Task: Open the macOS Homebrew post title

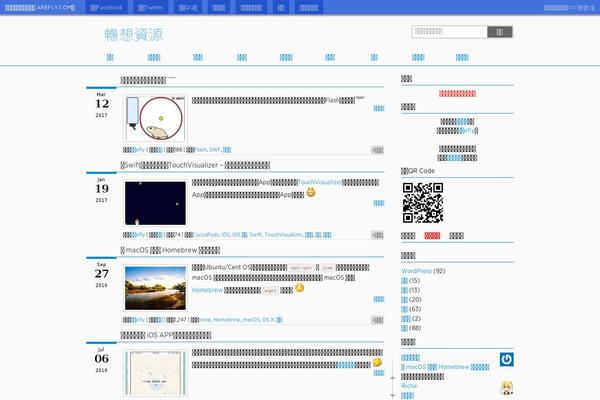Action: (170, 250)
